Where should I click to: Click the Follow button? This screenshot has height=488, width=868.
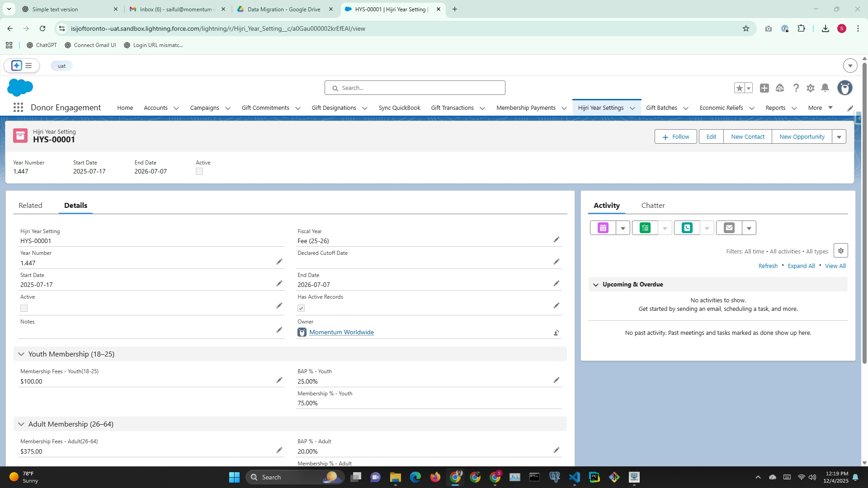click(x=675, y=137)
